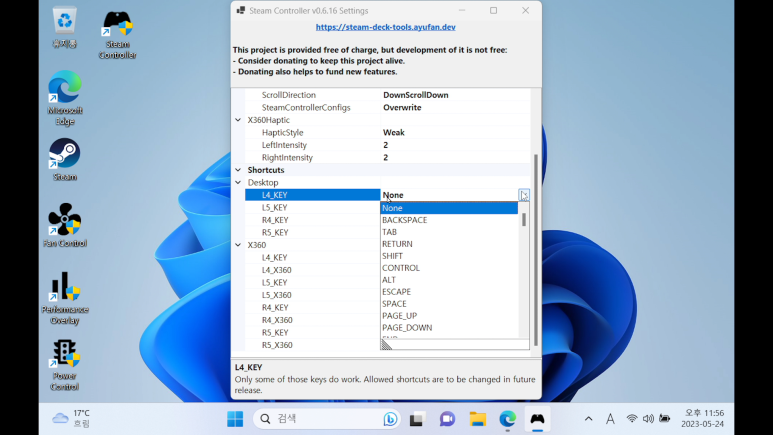Click the dropdown resize grip corner
This screenshot has width=773, height=435.
(x=386, y=345)
